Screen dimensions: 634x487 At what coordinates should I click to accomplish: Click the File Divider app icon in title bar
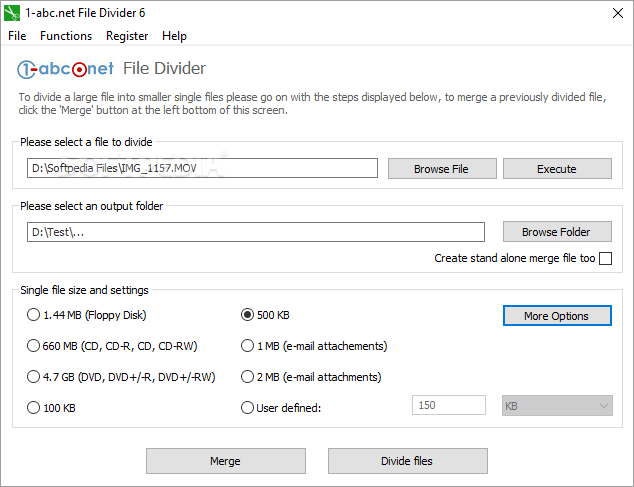click(12, 13)
